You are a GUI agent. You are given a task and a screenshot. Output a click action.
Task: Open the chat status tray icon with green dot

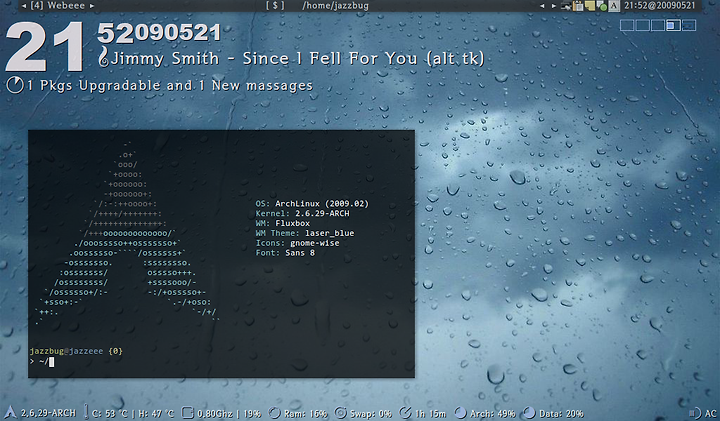[602, 6]
